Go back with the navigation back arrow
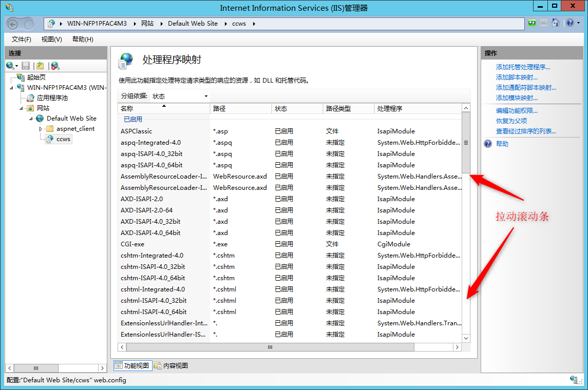 point(13,24)
